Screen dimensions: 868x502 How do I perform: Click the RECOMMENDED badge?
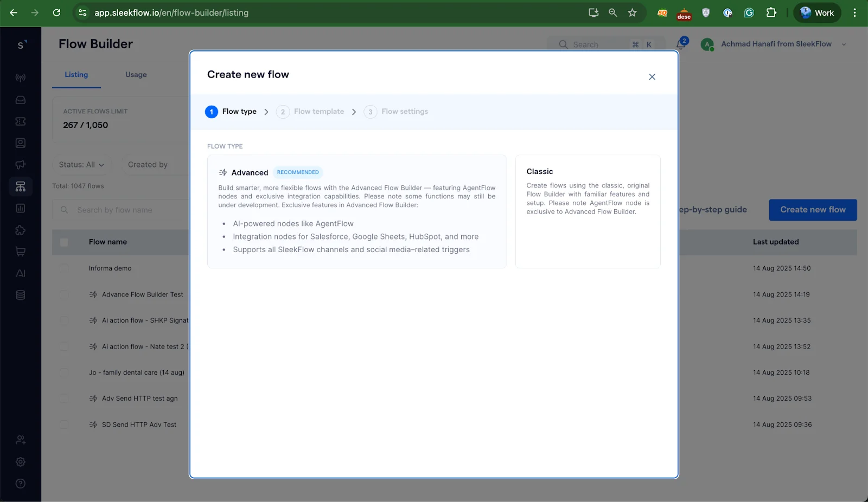[298, 172]
